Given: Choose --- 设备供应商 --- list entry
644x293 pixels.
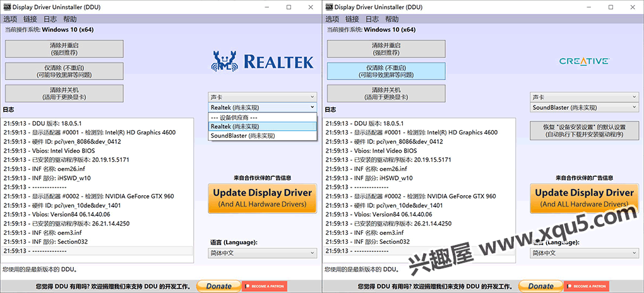Looking at the screenshot, I should pos(262,117).
